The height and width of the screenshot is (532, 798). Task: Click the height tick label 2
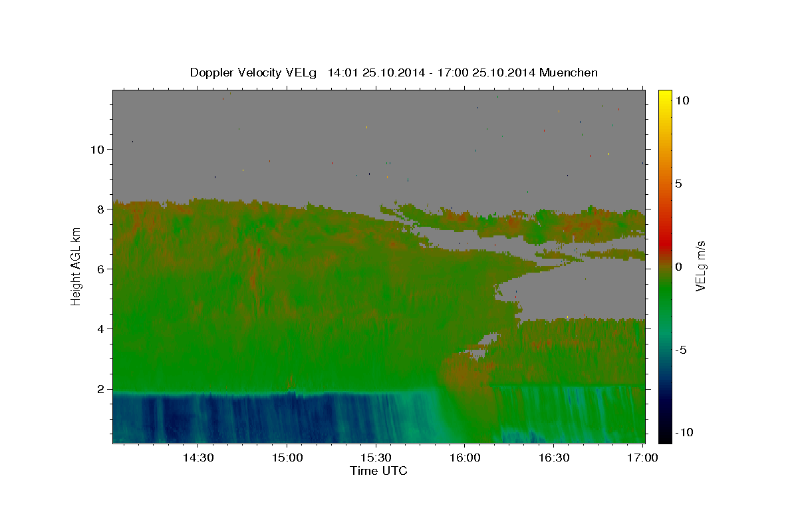point(100,389)
